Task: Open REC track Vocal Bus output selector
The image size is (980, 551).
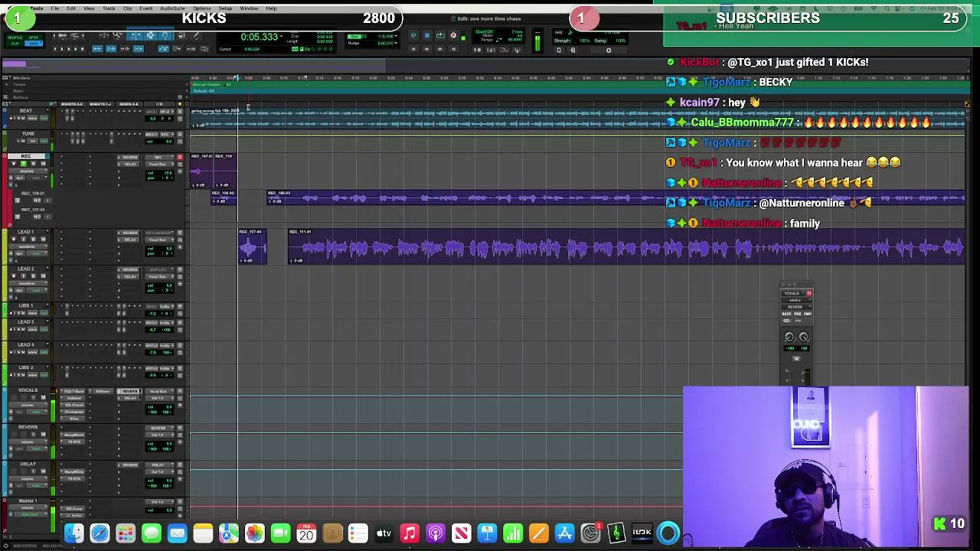Action: point(159,164)
